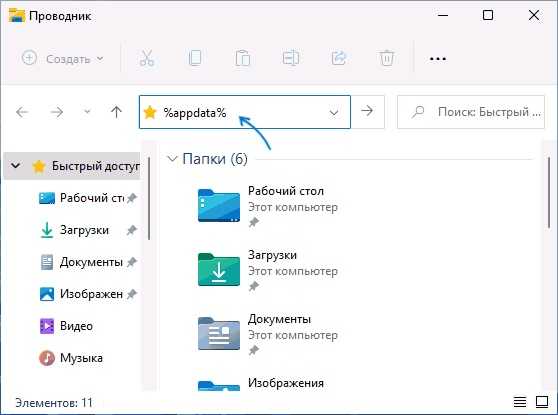Click the navigation pane scrollbar
This screenshot has width=558, height=415.
coord(149,198)
